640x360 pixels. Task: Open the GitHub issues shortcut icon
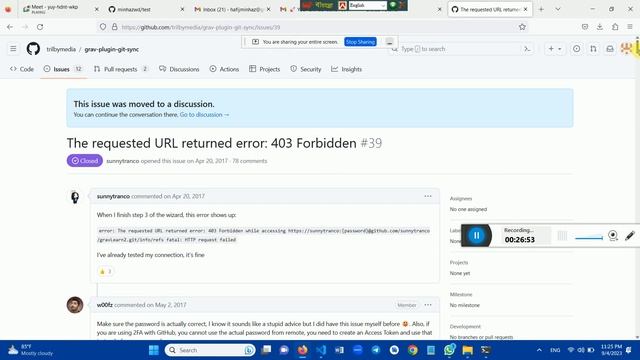[576, 49]
